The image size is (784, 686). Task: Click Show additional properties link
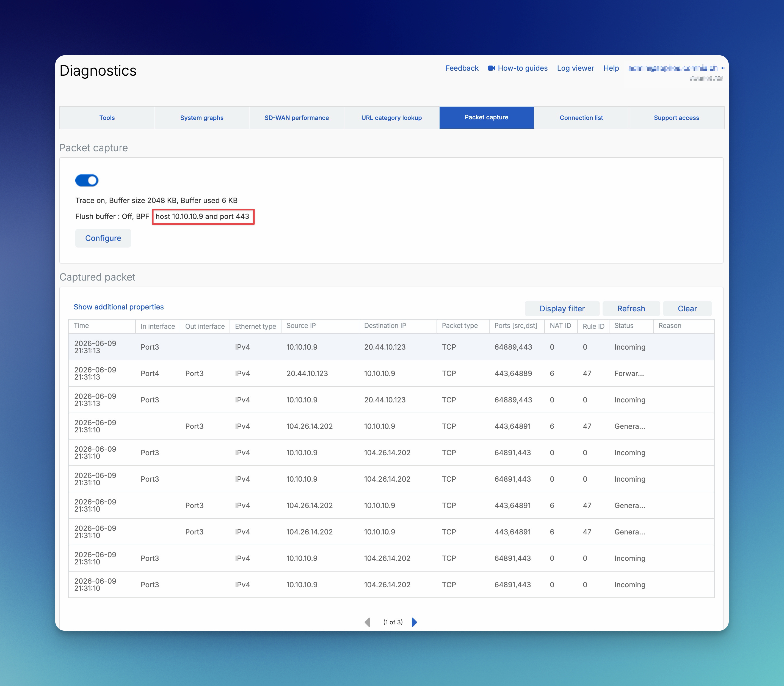tap(118, 307)
